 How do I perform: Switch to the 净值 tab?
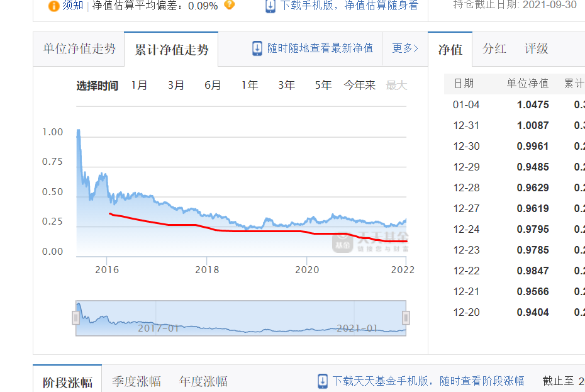tap(450, 49)
